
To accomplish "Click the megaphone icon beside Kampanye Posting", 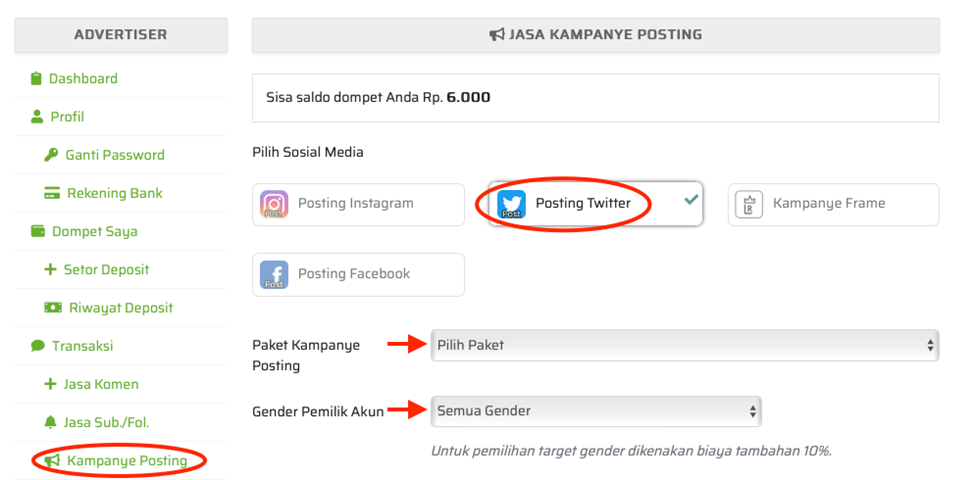I will [51, 461].
